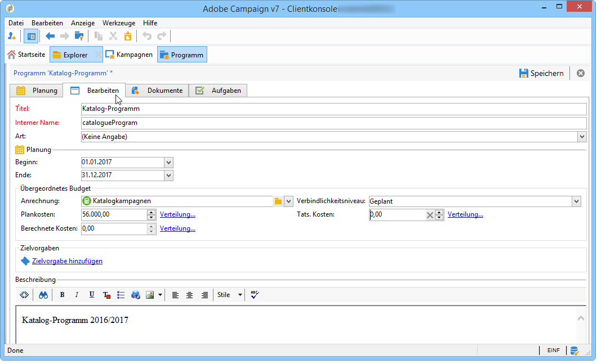Click the Tats. Kosten spinner arrows
Image resolution: width=601 pixels, height=364 pixels.
coord(439,215)
